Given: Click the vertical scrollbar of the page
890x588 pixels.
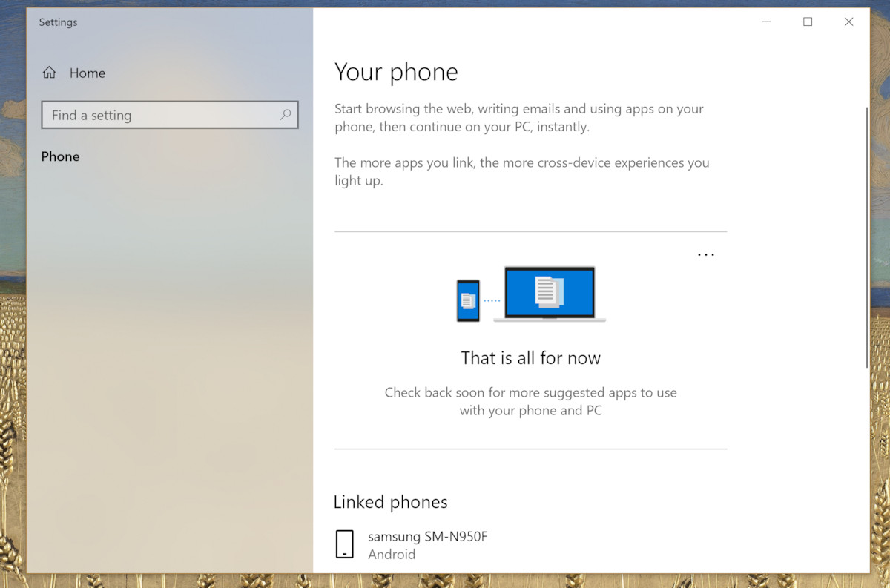Looking at the screenshot, I should pos(866,237).
